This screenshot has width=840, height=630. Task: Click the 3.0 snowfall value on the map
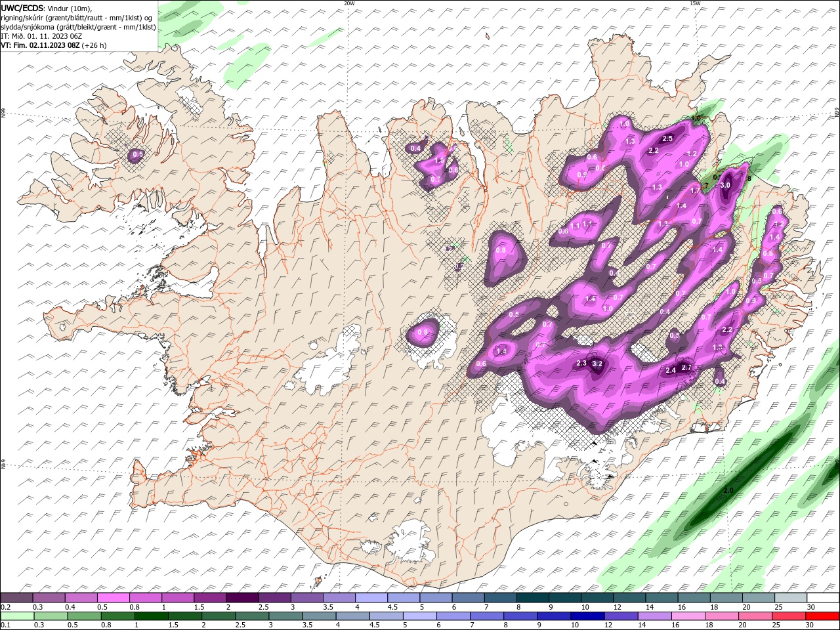[x=725, y=186]
